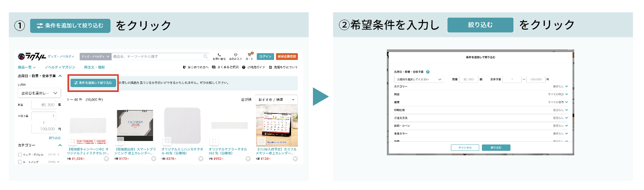644x190 pixels.
Task: Favorite the ¥952 muffler towel heart
Action: coord(248,159)
